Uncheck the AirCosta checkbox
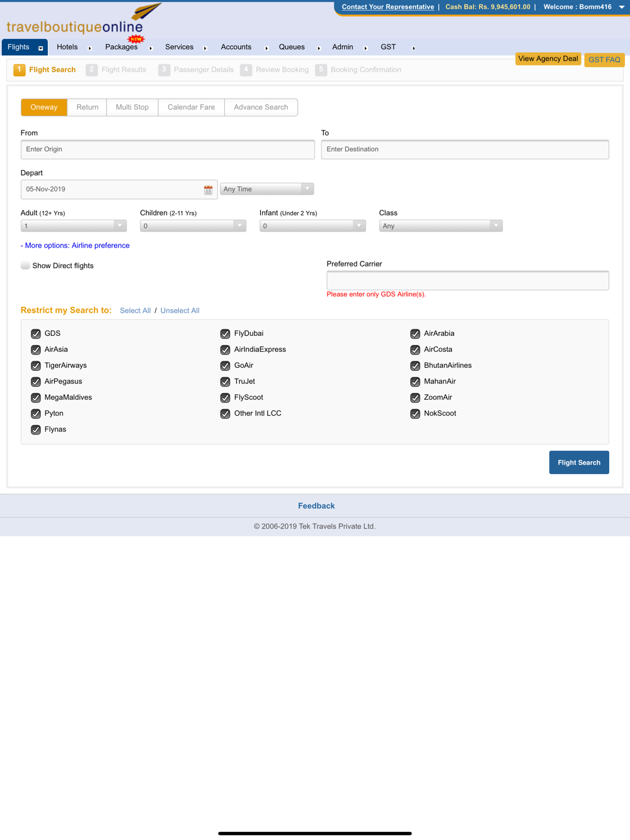Screen dimensions: 630x840 (x=415, y=349)
